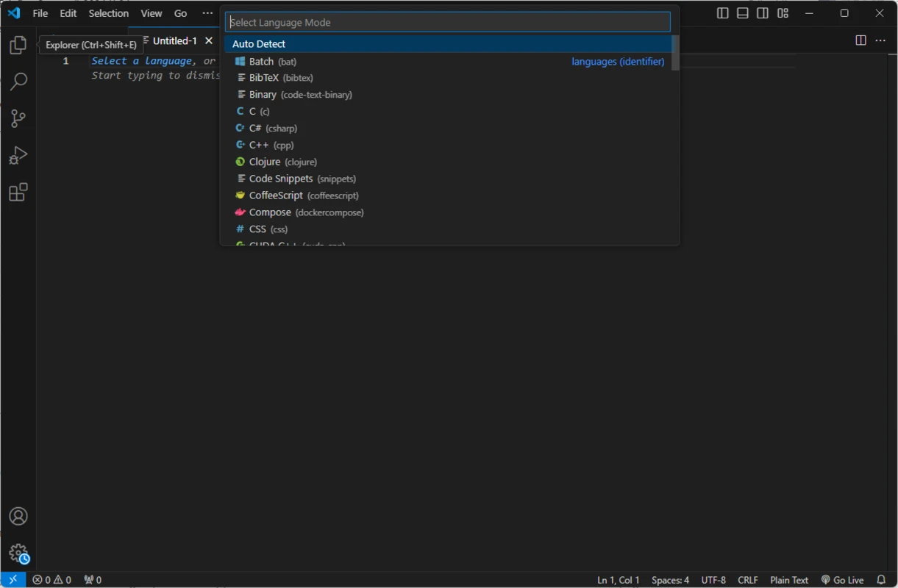Select CSS (css) language
The image size is (898, 588).
tap(447, 230)
